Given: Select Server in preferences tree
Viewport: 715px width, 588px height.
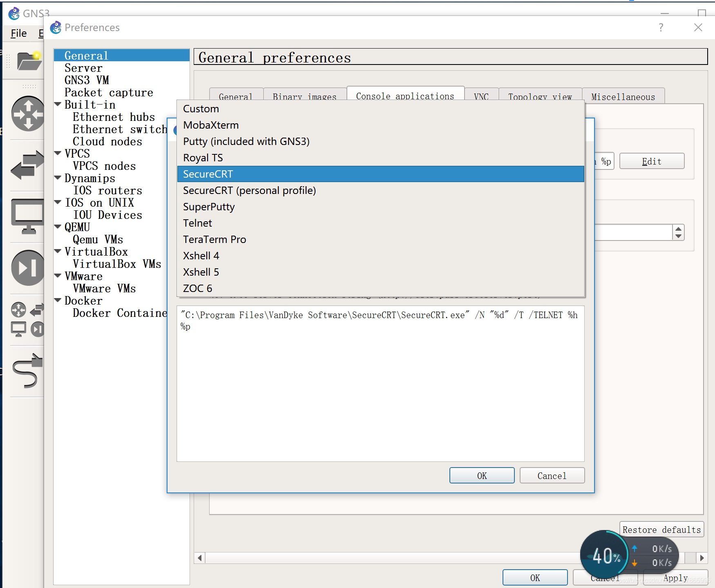Looking at the screenshot, I should 83,68.
